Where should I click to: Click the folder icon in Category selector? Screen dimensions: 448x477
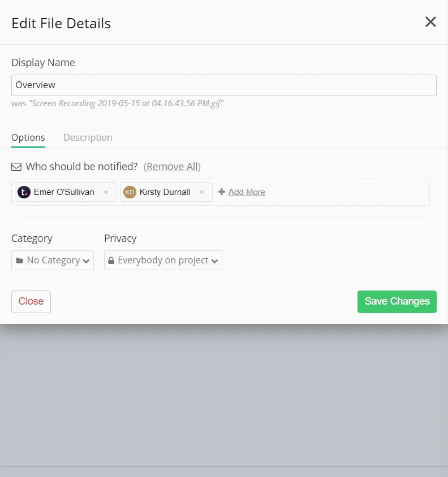(19, 261)
